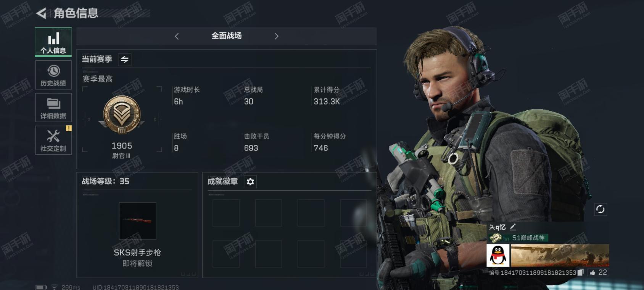Edit the nickname with the pencil icon
The width and height of the screenshot is (644, 290).
(513, 227)
